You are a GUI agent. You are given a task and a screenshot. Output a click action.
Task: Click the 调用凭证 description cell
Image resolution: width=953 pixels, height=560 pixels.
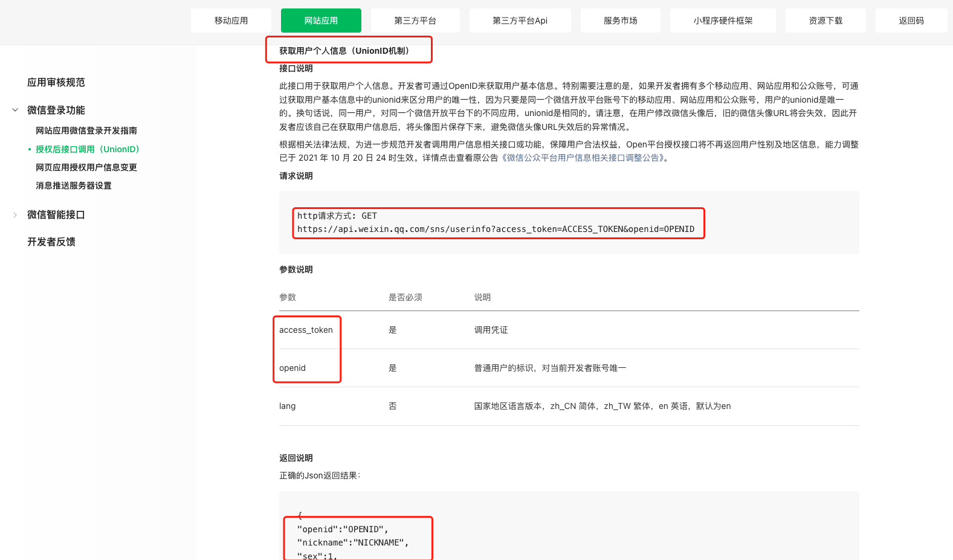point(491,330)
